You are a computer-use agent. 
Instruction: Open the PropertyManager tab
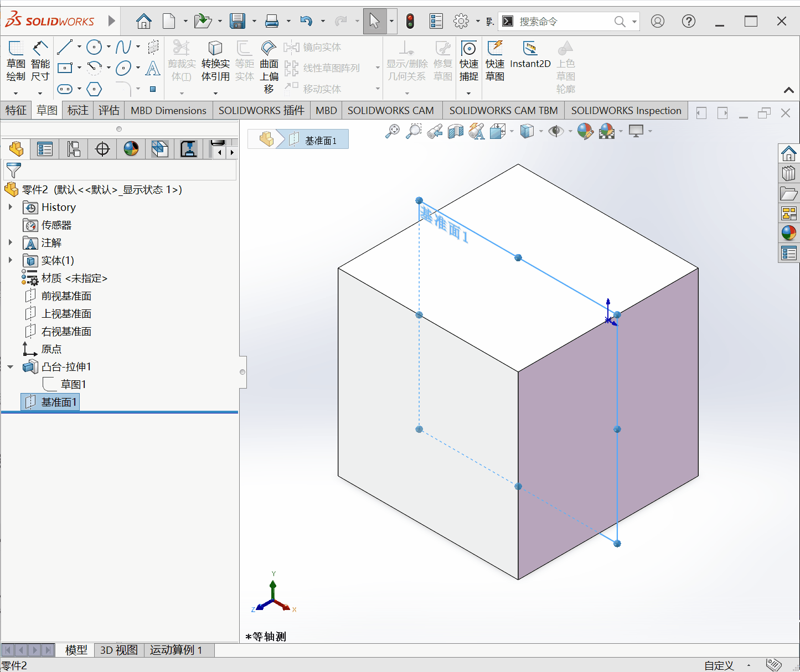[45, 149]
